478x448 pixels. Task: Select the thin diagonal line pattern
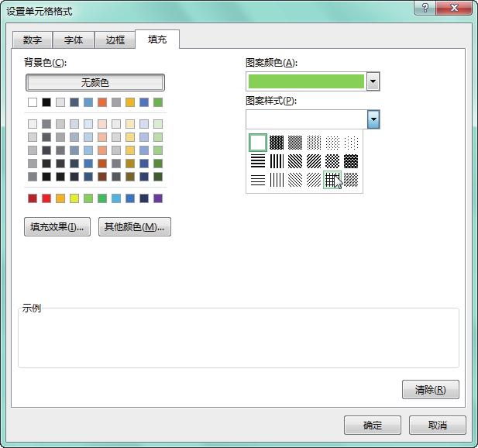coord(314,180)
